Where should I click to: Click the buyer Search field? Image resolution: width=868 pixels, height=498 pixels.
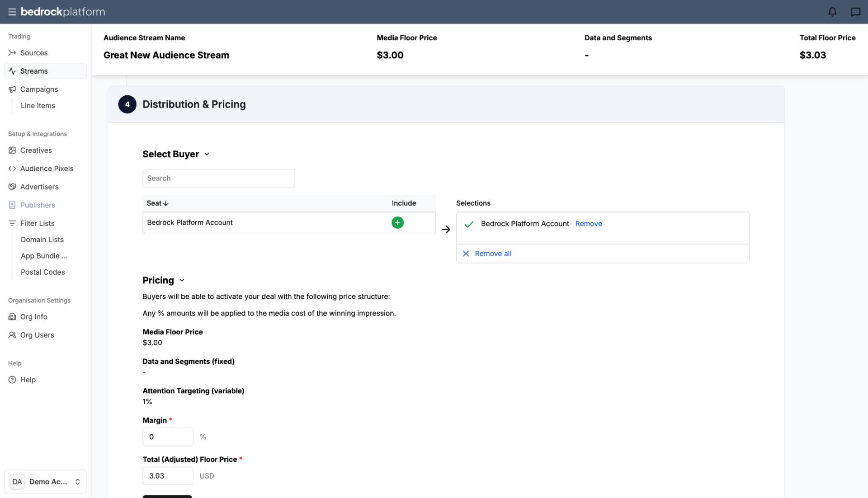[x=218, y=178]
